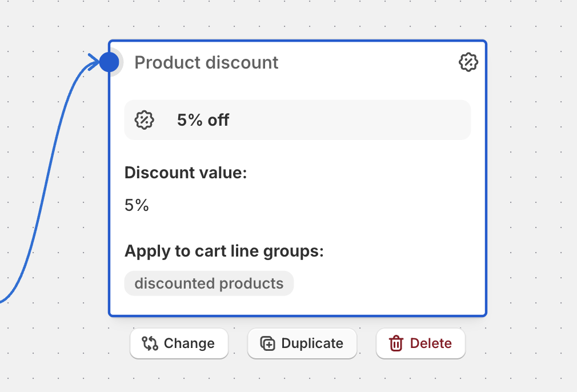Click the red trash can icon
Screen dimensions: 577x392
396,343
